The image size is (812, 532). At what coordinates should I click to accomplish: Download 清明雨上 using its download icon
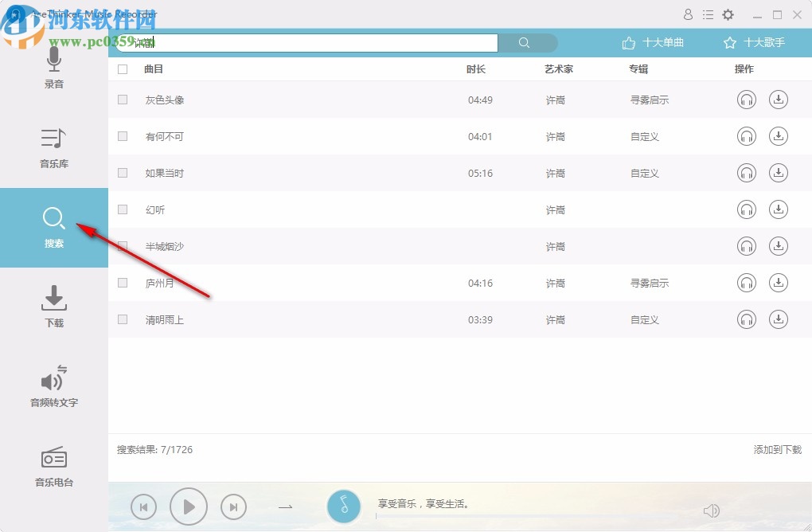tap(779, 319)
